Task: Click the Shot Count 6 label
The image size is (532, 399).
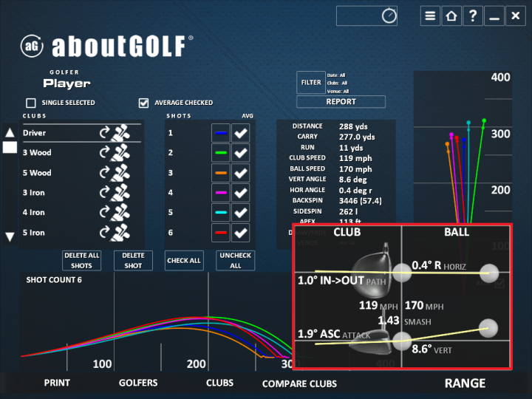Action: tap(54, 280)
